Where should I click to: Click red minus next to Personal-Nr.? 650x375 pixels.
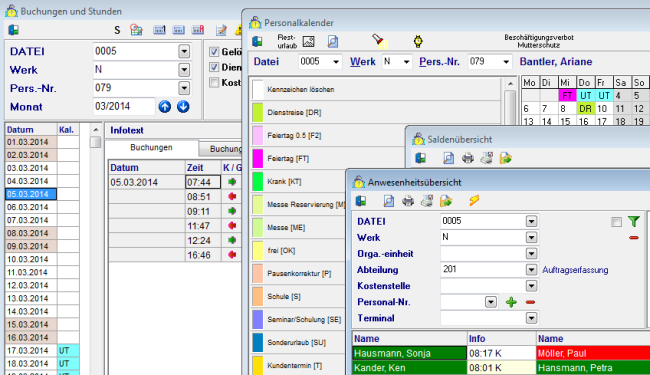coord(530,302)
